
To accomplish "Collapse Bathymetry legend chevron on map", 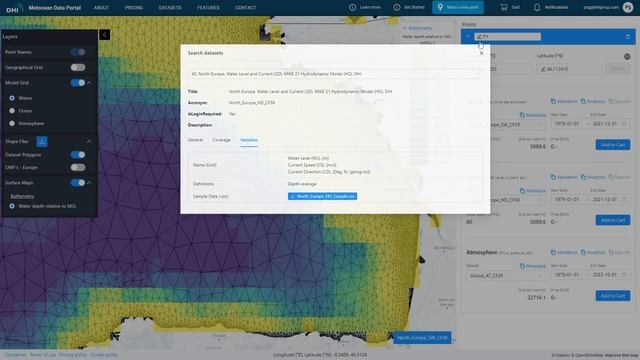I will [x=404, y=28].
